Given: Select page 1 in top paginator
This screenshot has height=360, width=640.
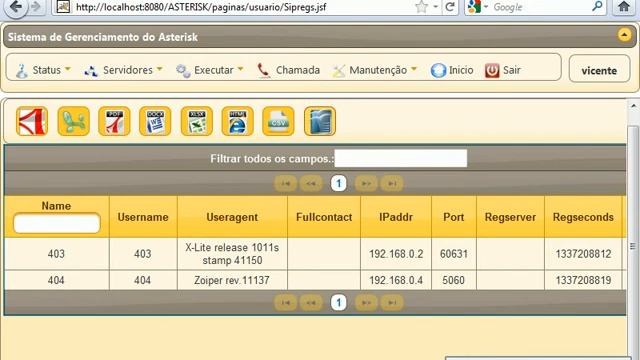Looking at the screenshot, I should tap(338, 184).
